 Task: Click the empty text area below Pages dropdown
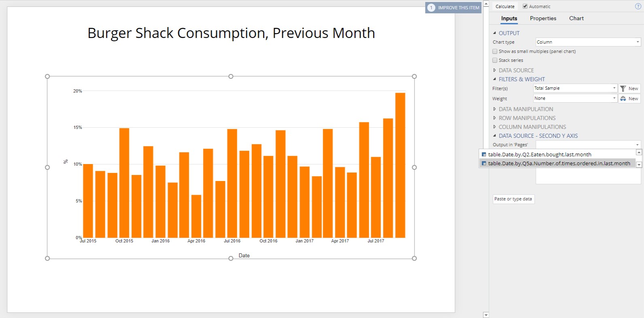click(x=588, y=176)
